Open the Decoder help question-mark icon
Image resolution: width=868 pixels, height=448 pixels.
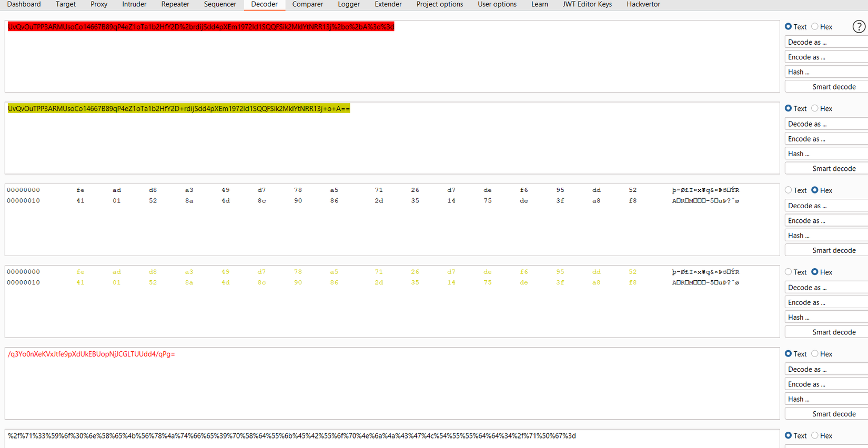point(859,26)
